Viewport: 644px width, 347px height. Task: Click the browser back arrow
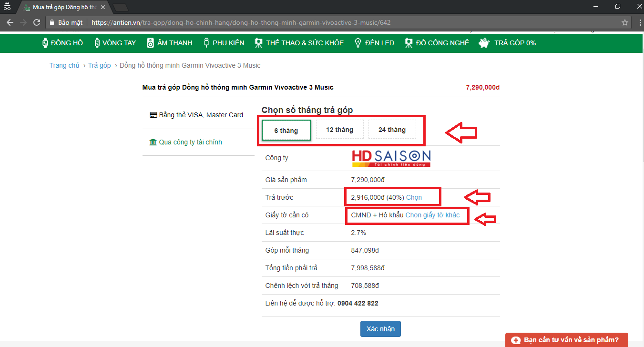point(10,22)
